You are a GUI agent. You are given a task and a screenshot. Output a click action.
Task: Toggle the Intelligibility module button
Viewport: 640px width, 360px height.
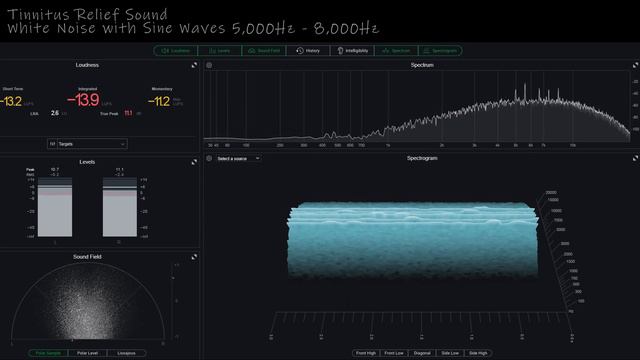coord(352,51)
